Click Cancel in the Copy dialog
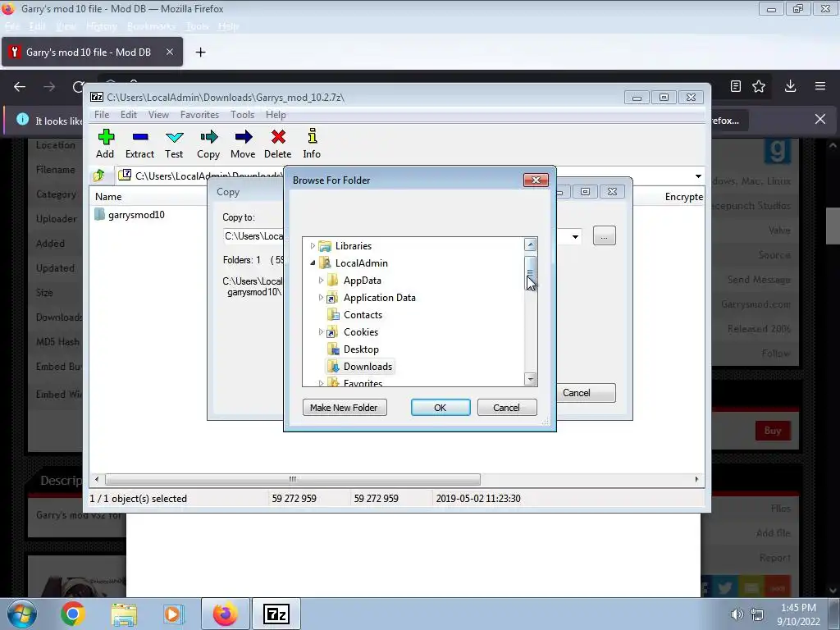Image resolution: width=840 pixels, height=630 pixels. point(586,393)
